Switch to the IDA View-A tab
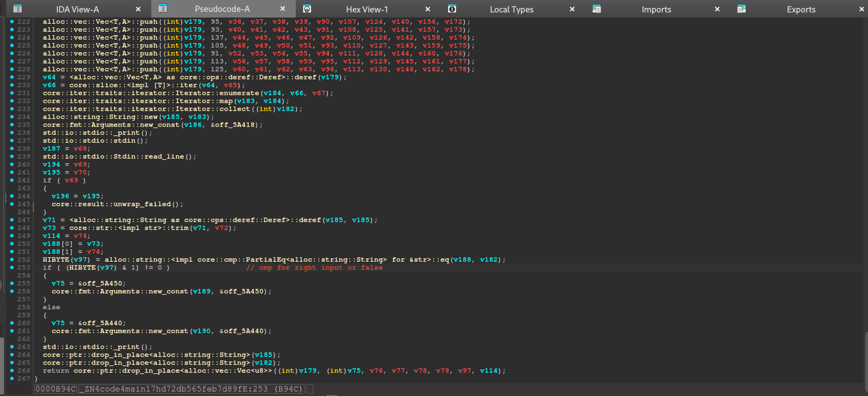This screenshot has width=868, height=396. pyautogui.click(x=77, y=9)
